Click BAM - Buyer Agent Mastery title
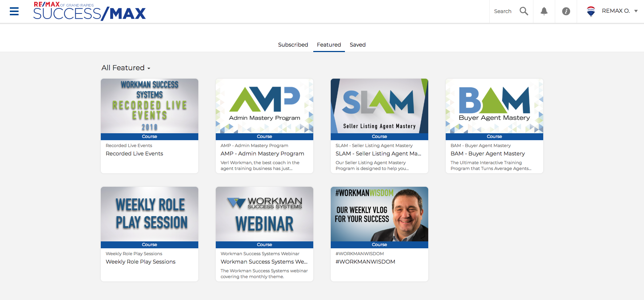This screenshot has width=644, height=300. coord(488,154)
